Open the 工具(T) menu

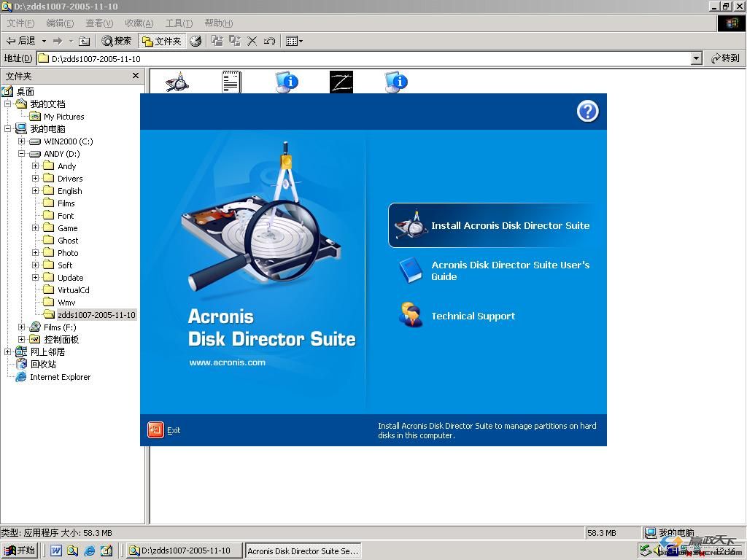tap(179, 23)
